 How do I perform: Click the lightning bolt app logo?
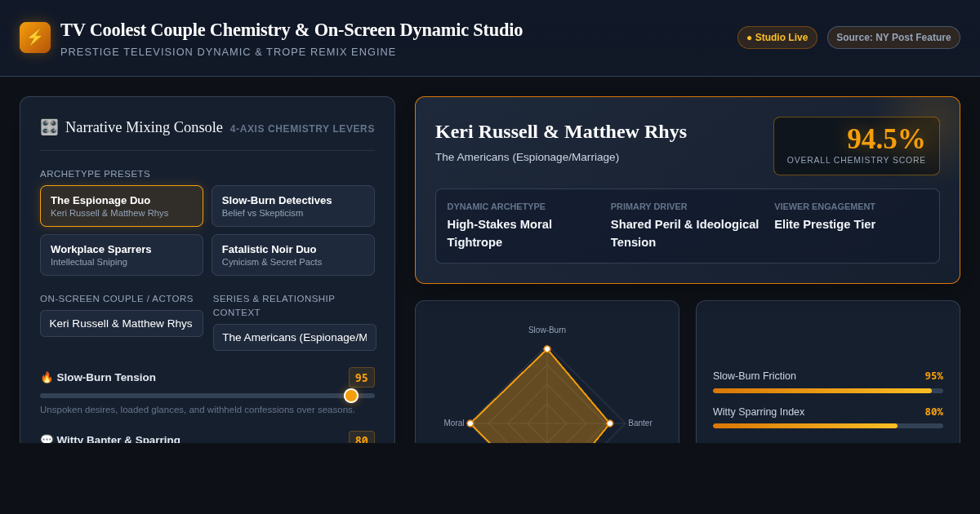(35, 38)
